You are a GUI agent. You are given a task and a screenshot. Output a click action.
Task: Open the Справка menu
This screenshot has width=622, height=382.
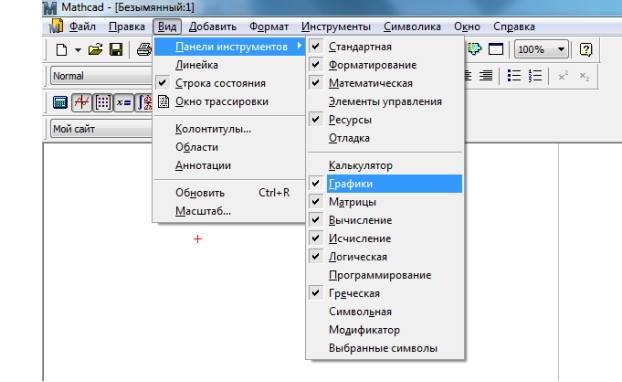coord(514,27)
